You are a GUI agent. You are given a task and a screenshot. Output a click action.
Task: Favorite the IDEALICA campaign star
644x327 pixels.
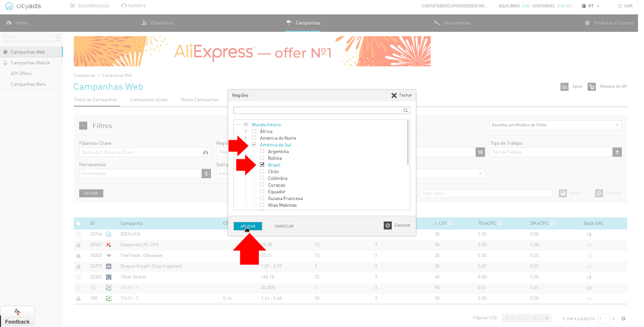78,234
